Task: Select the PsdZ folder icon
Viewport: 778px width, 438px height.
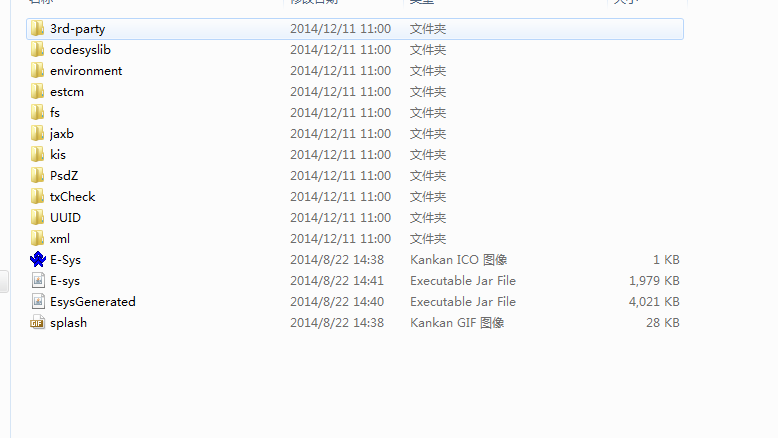Action: point(37,176)
